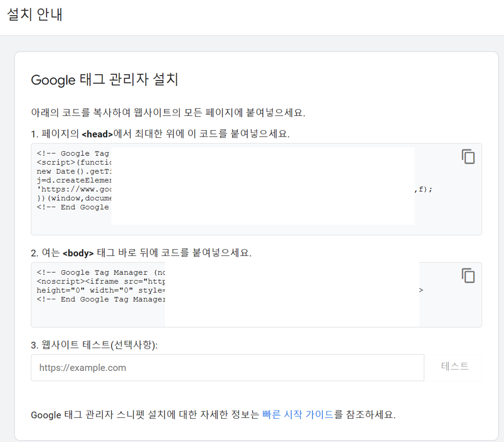Click the '<noscript><iframe src=' code line
The height and width of the screenshot is (442, 504).
point(101,281)
